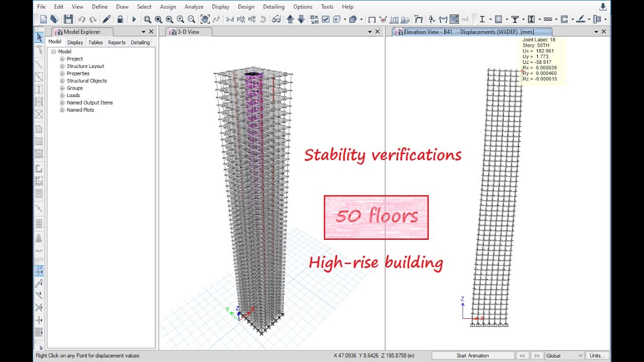Click the glasses object shrink toggle icon
The image size is (644, 362).
(x=276, y=19)
